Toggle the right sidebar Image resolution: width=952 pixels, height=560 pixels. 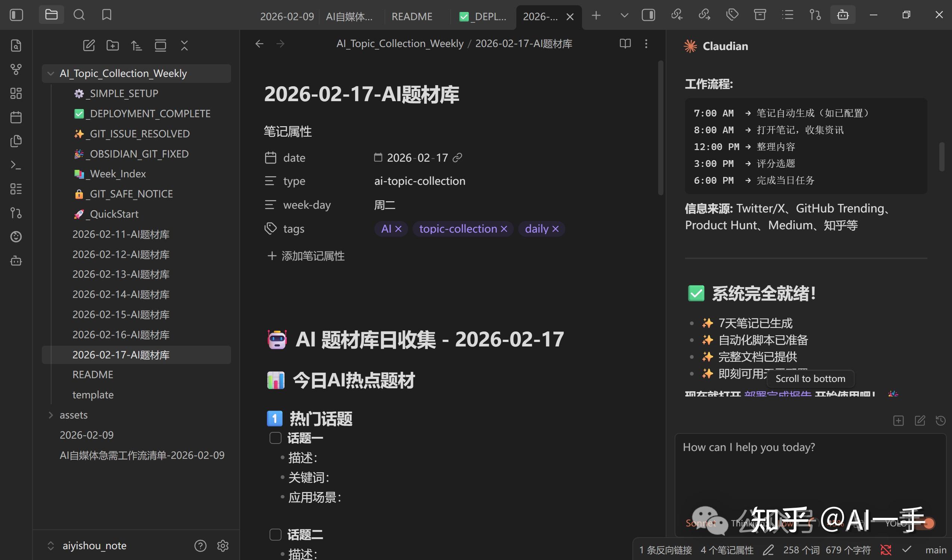pyautogui.click(x=648, y=15)
